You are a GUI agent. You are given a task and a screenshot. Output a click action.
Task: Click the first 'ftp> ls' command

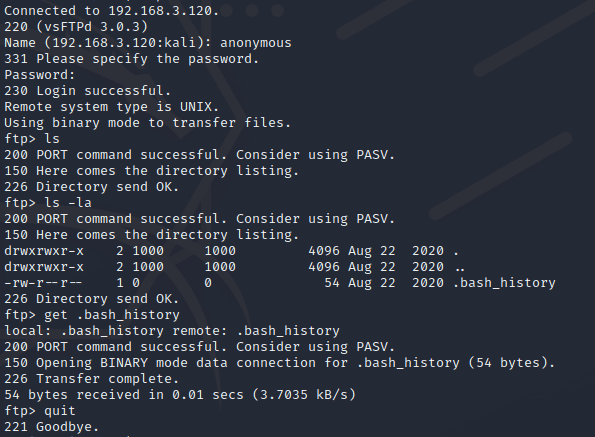coord(32,139)
